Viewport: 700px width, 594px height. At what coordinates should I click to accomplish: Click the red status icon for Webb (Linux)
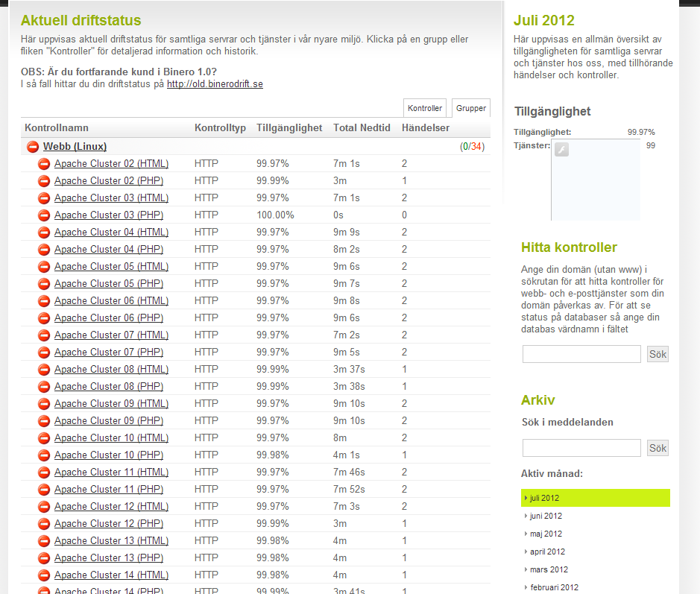tap(33, 146)
